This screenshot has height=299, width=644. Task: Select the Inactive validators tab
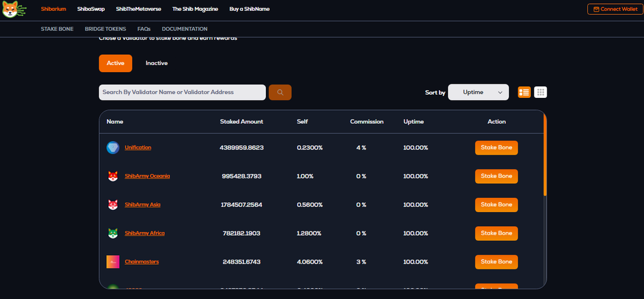coord(156,63)
